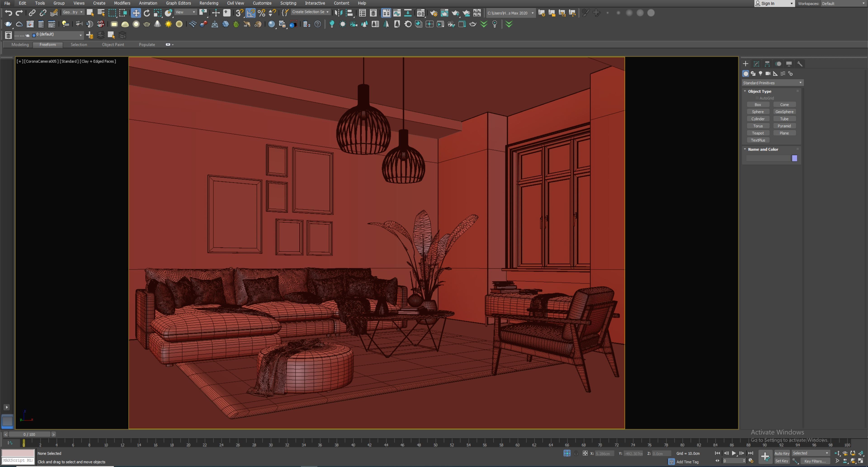Switch to Cameras category icon
Image resolution: width=868 pixels, height=467 pixels.
(x=768, y=73)
